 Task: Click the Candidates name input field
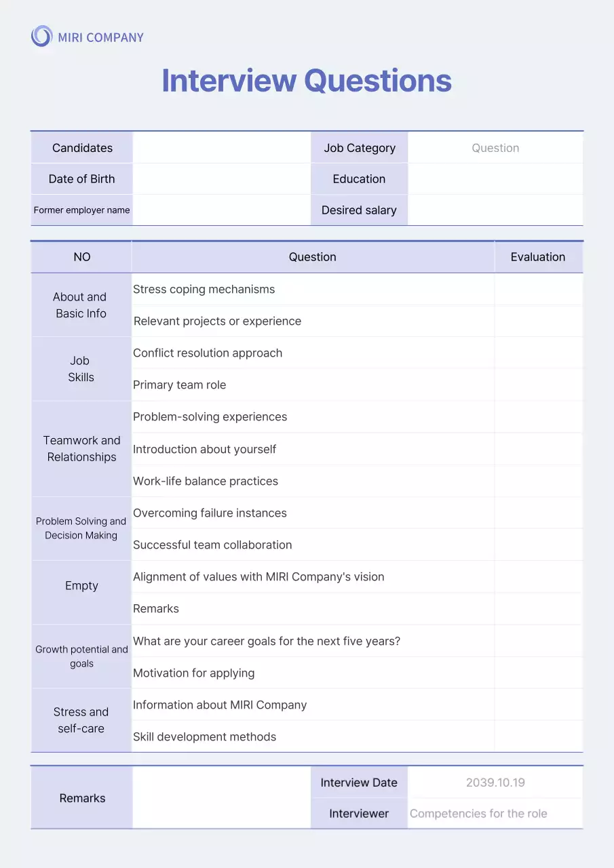coord(221,148)
